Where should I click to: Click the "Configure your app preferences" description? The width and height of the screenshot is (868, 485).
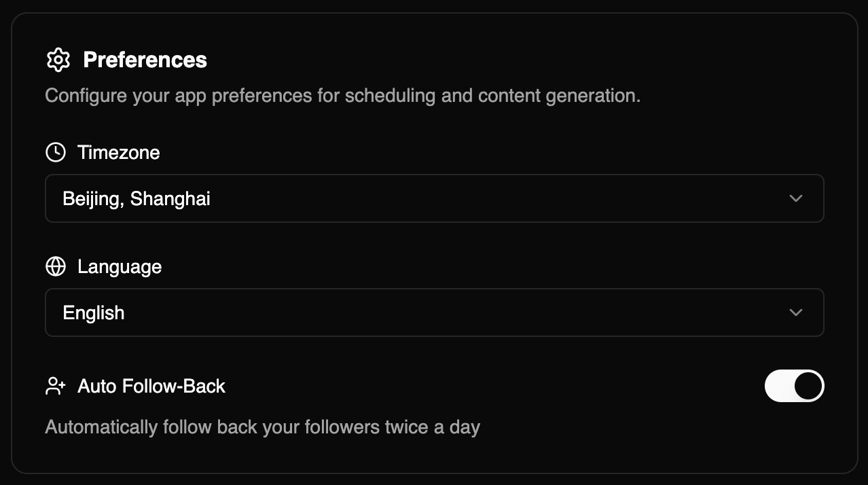(x=342, y=95)
